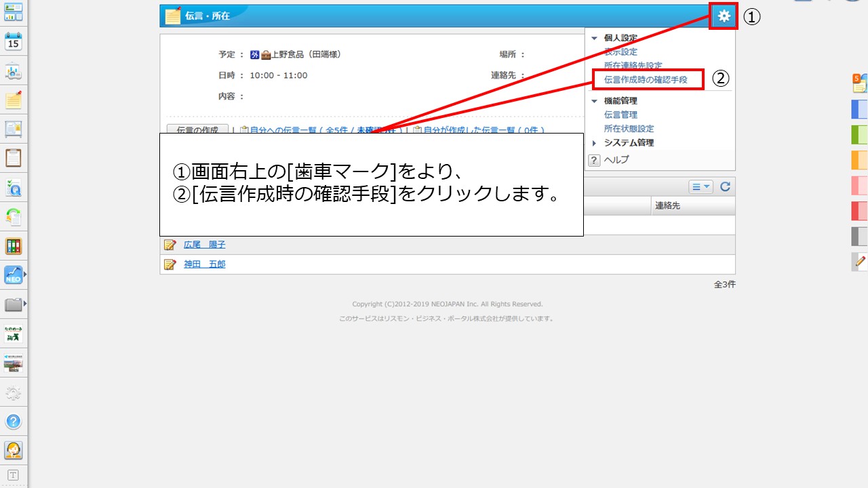The image size is (868, 488).
Task: Click the blue NEO chart icon
Action: [x=13, y=274]
